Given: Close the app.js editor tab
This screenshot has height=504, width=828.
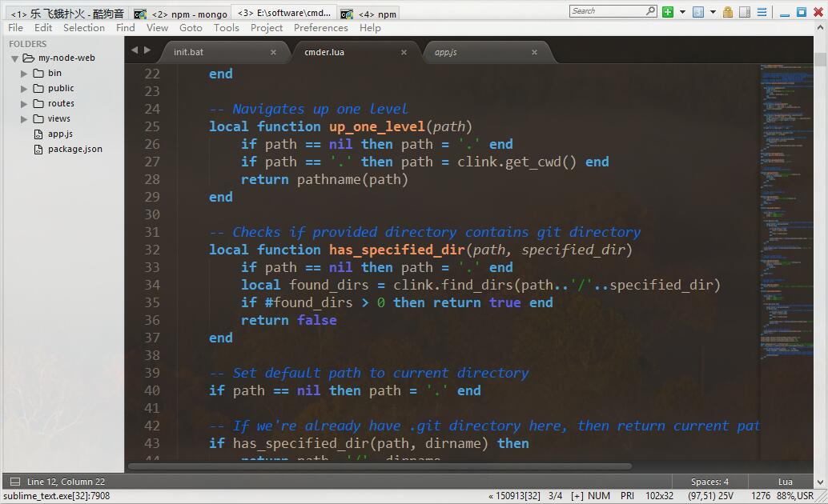Looking at the screenshot, I should pyautogui.click(x=534, y=52).
